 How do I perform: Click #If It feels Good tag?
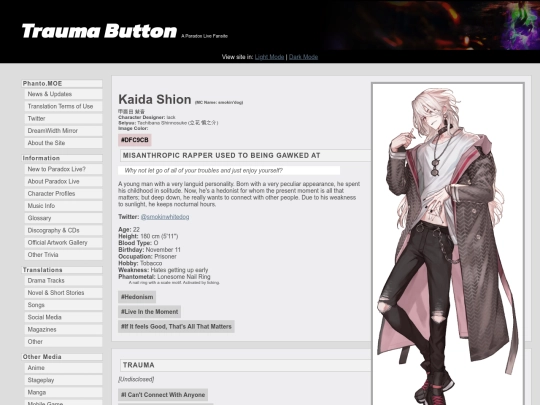click(x=176, y=326)
